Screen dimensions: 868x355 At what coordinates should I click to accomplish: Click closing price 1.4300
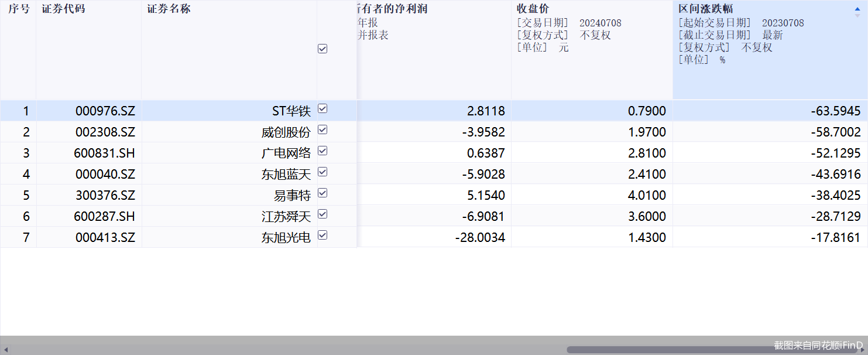click(x=647, y=238)
